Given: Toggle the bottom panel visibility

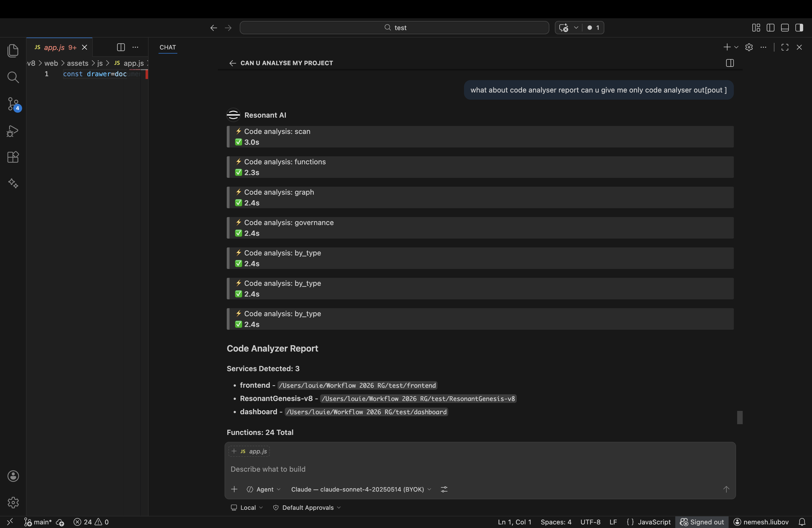Looking at the screenshot, I should pyautogui.click(x=785, y=28).
